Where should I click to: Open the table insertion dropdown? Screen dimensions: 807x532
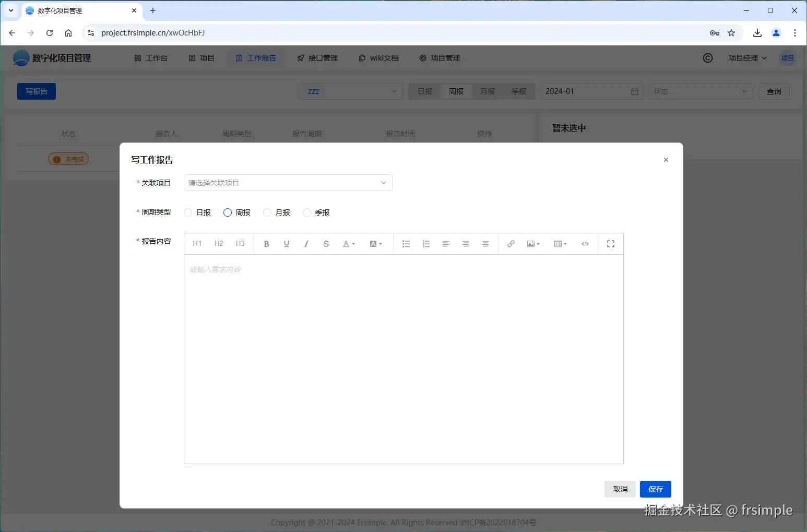pyautogui.click(x=560, y=243)
